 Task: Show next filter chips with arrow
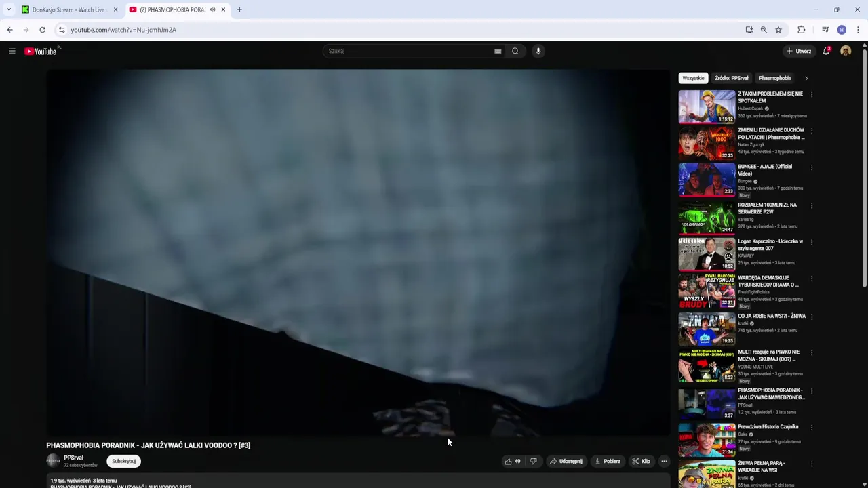tap(806, 78)
